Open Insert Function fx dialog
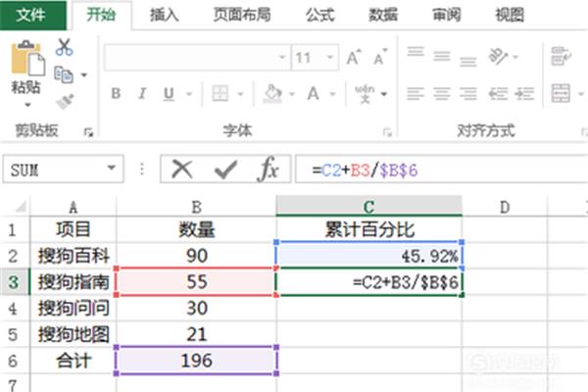Screen dimensions: 588x392 tap(269, 170)
